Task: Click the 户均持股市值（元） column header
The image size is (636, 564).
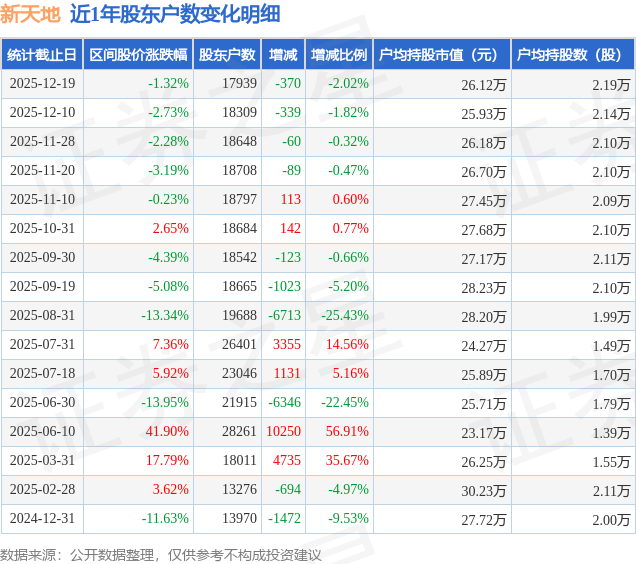Action: click(x=442, y=55)
